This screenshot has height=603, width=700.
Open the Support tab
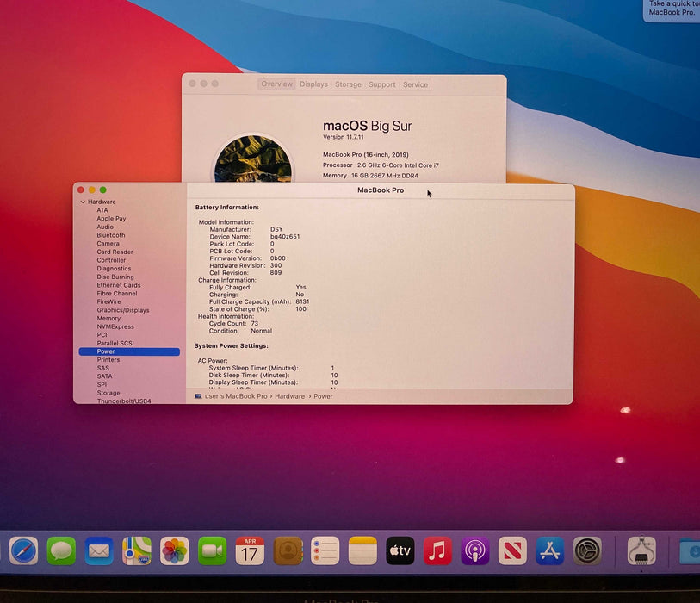382,84
